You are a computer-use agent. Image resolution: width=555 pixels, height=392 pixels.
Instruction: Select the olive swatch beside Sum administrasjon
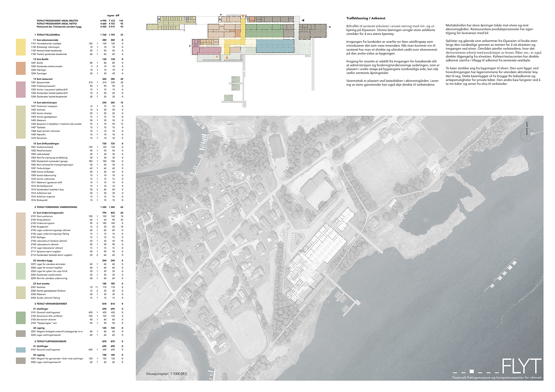pyautogui.click(x=21, y=122)
